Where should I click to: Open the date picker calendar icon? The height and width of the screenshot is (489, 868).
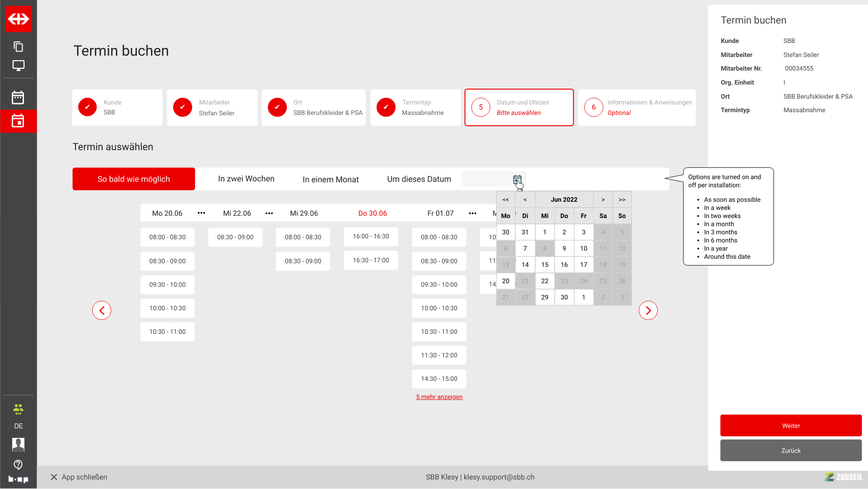[517, 180]
